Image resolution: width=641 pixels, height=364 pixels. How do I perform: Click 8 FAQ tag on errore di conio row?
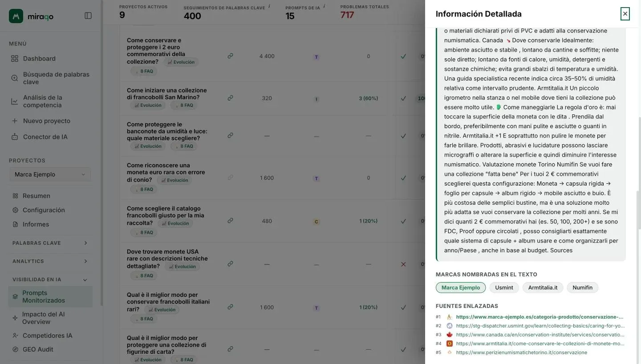pyautogui.click(x=143, y=190)
